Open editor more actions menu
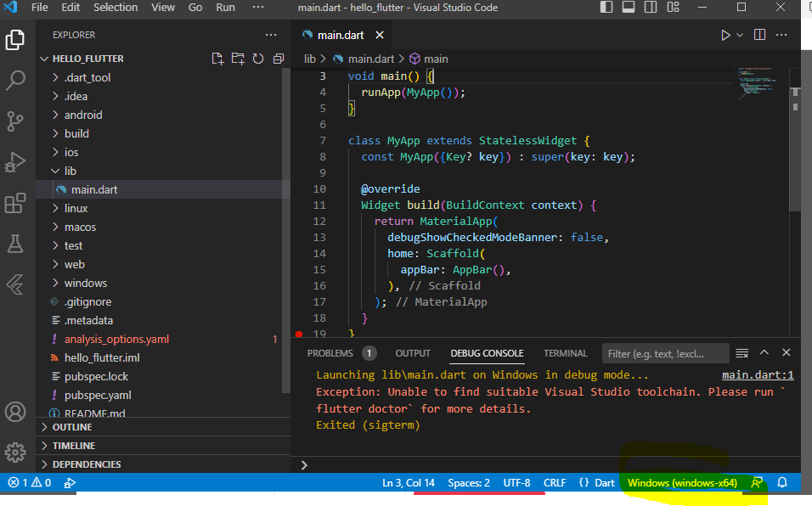 tap(781, 35)
